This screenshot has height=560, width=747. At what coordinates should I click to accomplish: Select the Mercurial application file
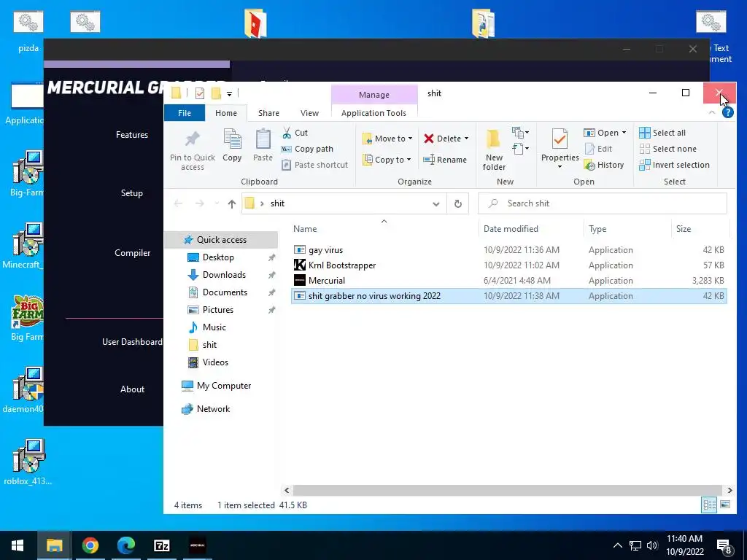(x=508, y=281)
